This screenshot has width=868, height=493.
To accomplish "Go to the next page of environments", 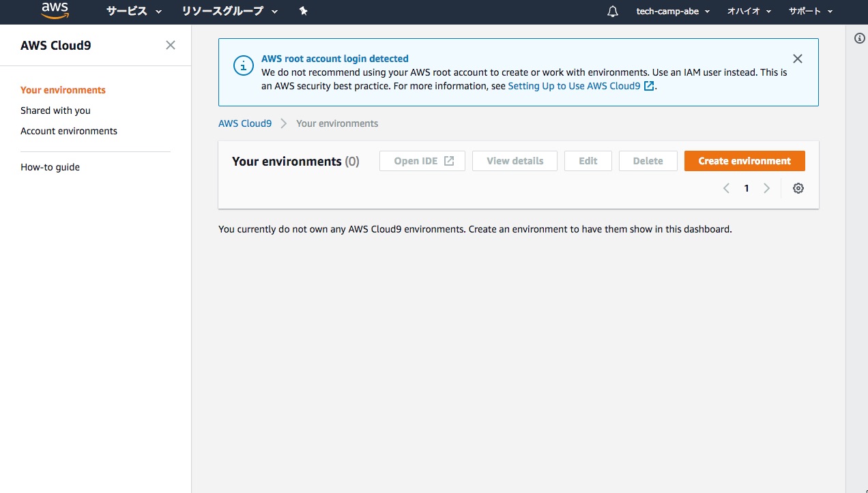I will click(767, 188).
